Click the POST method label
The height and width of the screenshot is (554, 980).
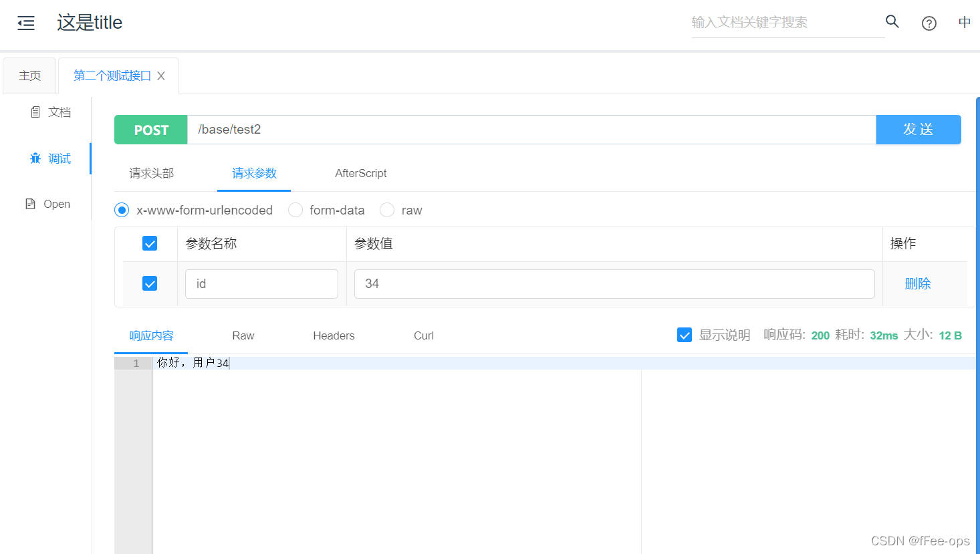click(x=151, y=130)
